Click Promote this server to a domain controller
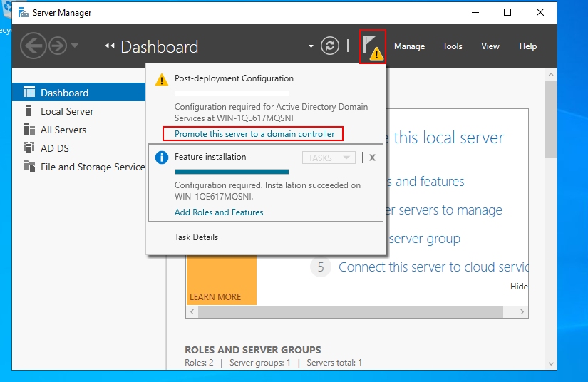The width and height of the screenshot is (588, 382). [x=254, y=134]
